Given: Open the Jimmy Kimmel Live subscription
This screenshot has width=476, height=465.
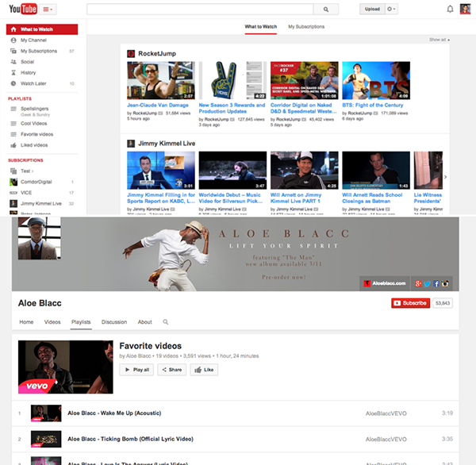Looking at the screenshot, I should tap(42, 203).
